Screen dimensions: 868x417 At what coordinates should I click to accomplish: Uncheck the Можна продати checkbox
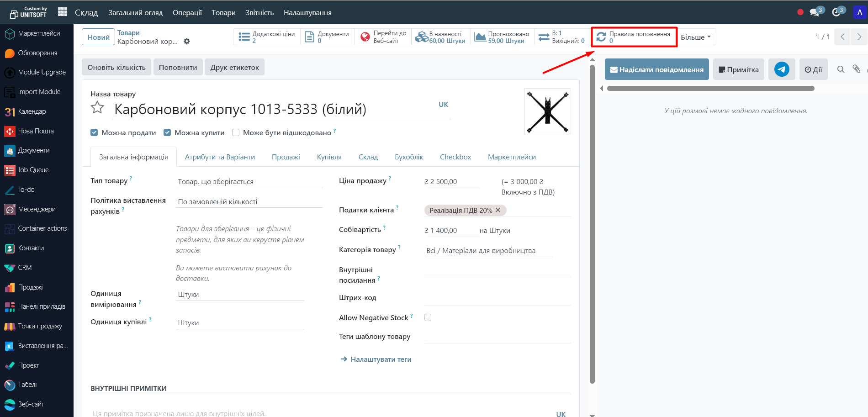pos(95,133)
